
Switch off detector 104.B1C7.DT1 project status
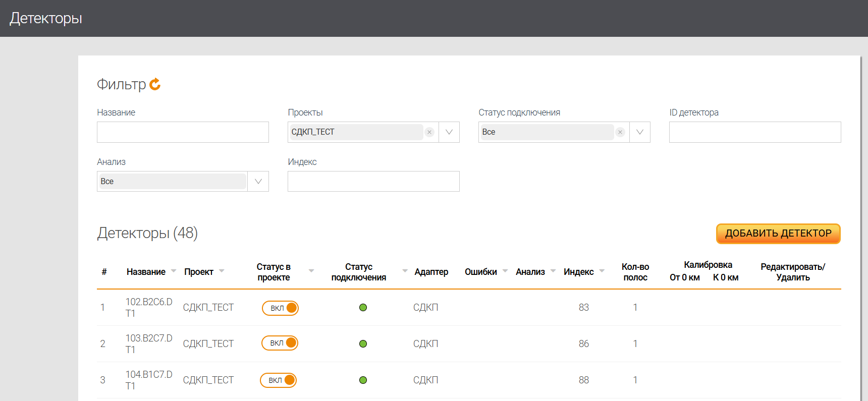279,380
